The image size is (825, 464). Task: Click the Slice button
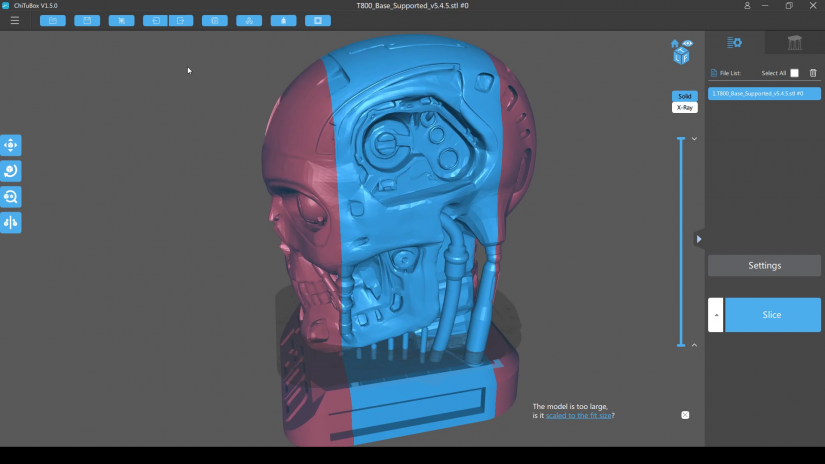(x=772, y=315)
